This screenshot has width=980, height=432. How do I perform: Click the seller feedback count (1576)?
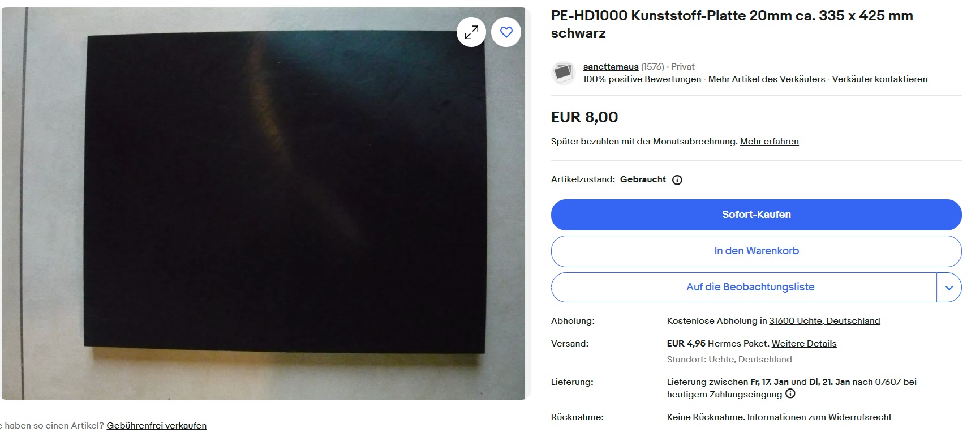652,67
